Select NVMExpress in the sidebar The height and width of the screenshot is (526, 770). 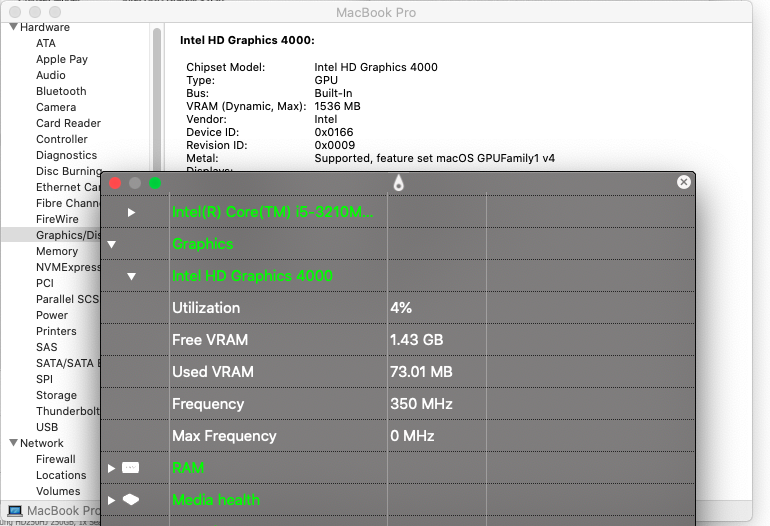click(68, 267)
